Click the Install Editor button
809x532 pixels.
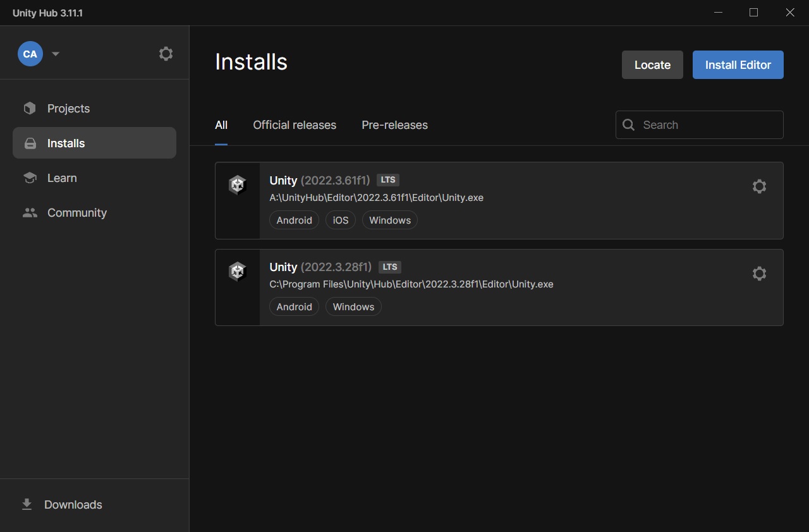[738, 65]
